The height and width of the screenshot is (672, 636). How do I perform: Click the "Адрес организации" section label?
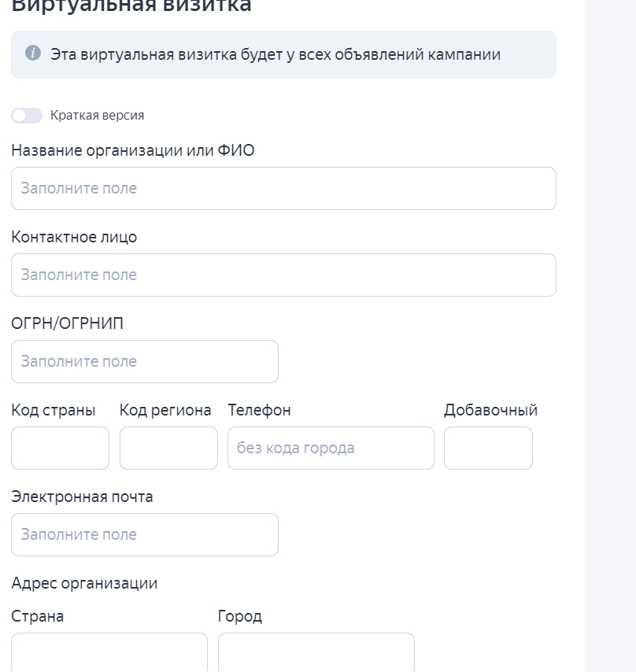(x=84, y=583)
